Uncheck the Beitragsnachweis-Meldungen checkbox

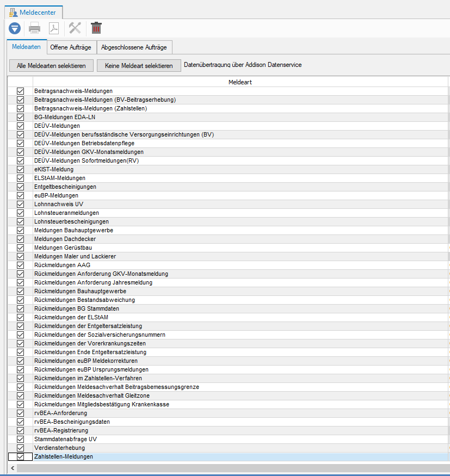[x=21, y=91]
